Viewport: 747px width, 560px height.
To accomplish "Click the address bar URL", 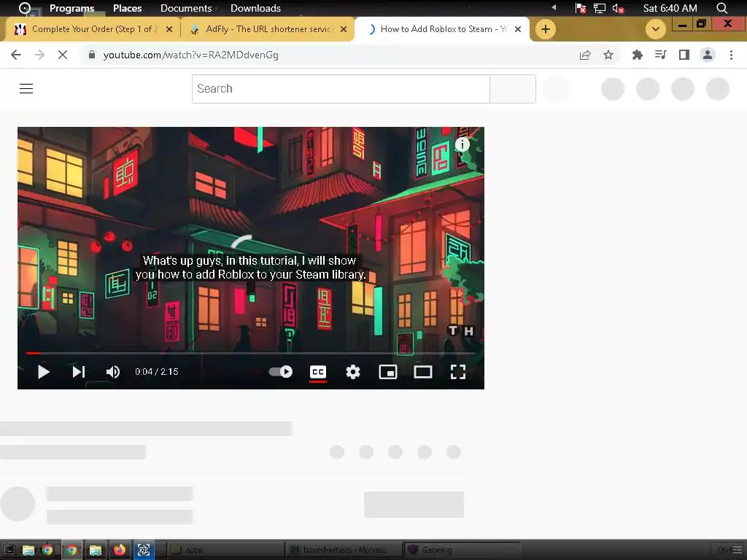I will coord(190,55).
